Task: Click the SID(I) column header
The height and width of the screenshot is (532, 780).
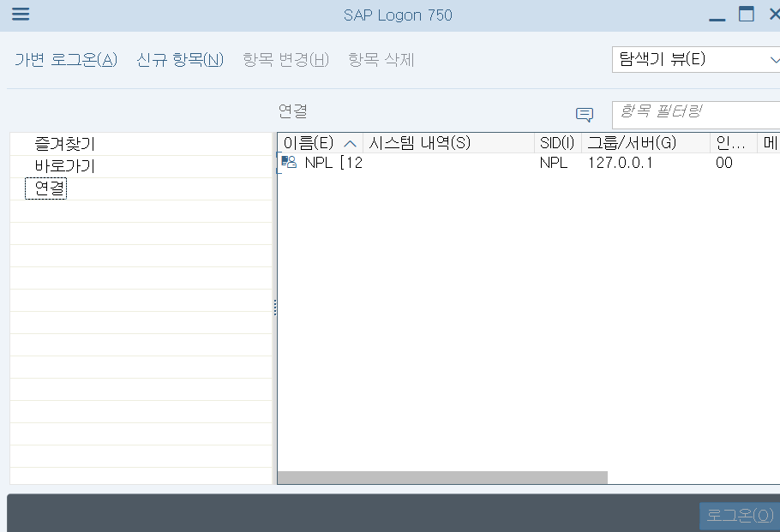Action: click(x=557, y=143)
